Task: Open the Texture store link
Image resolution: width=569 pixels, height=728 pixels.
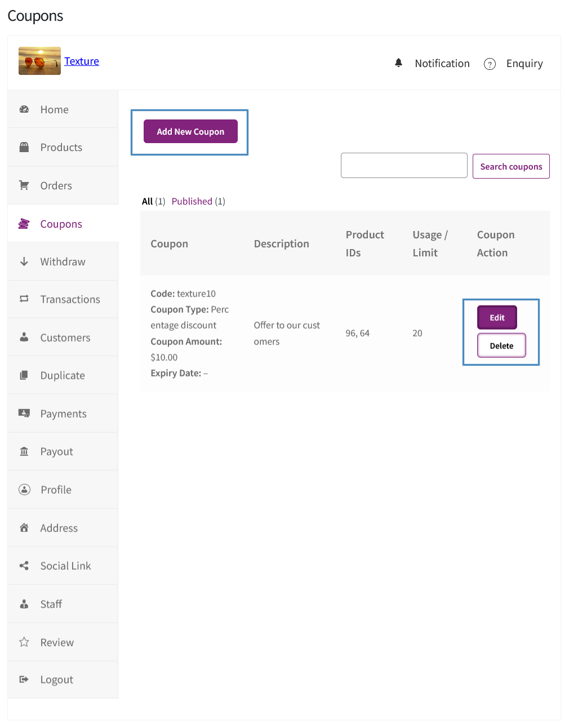Action: click(x=82, y=61)
